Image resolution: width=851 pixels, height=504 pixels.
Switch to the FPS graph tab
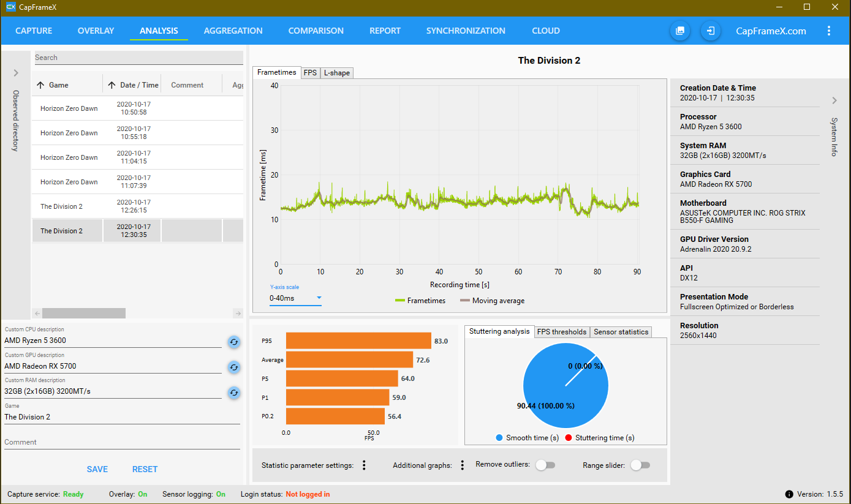pos(311,73)
